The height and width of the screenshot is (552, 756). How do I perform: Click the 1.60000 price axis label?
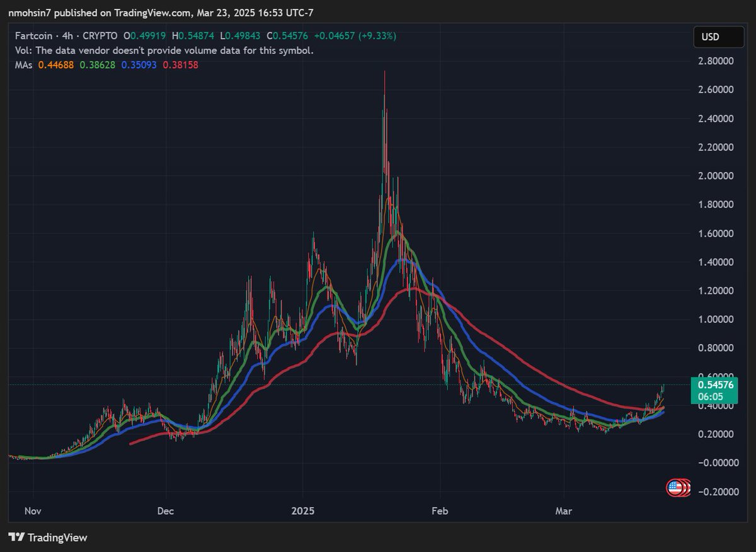tap(715, 233)
